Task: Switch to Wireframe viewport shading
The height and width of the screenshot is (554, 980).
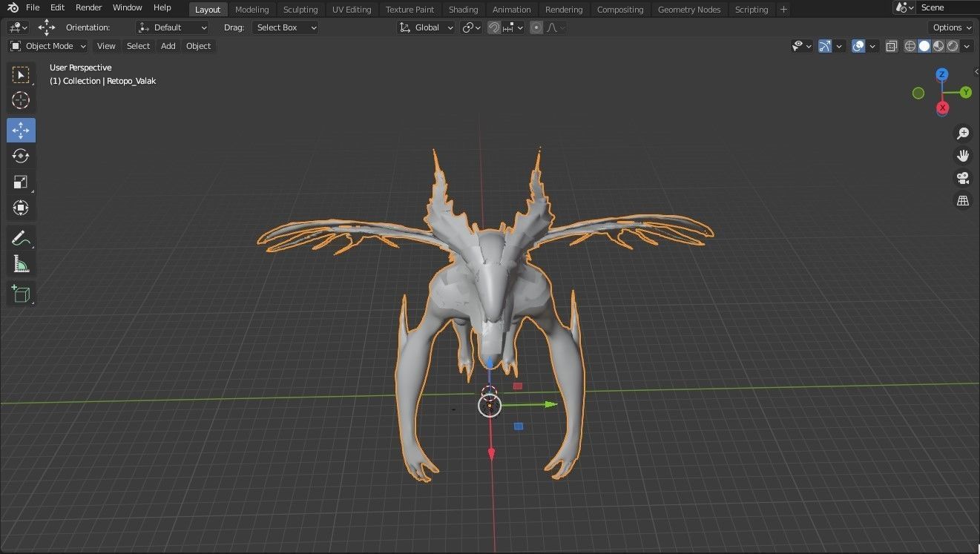Action: click(x=910, y=46)
